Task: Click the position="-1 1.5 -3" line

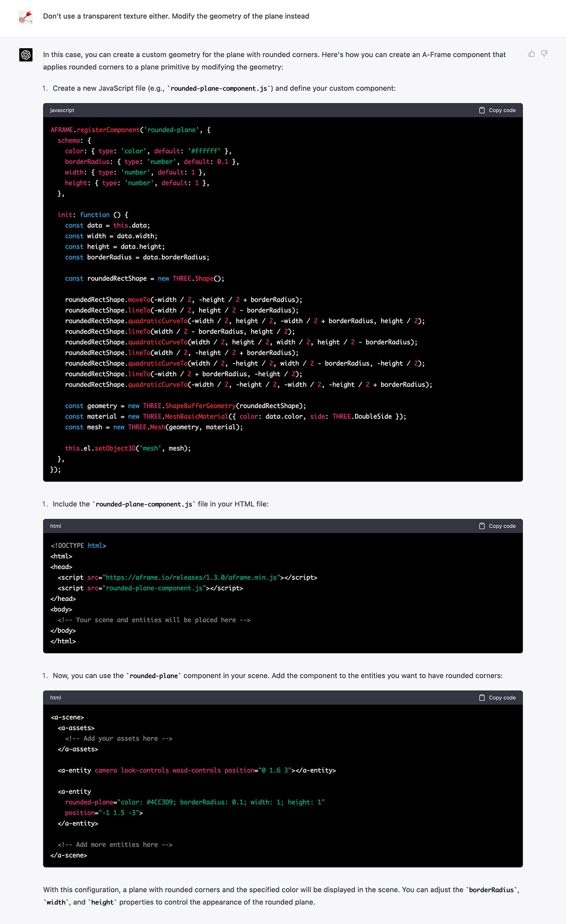Action: [104, 813]
